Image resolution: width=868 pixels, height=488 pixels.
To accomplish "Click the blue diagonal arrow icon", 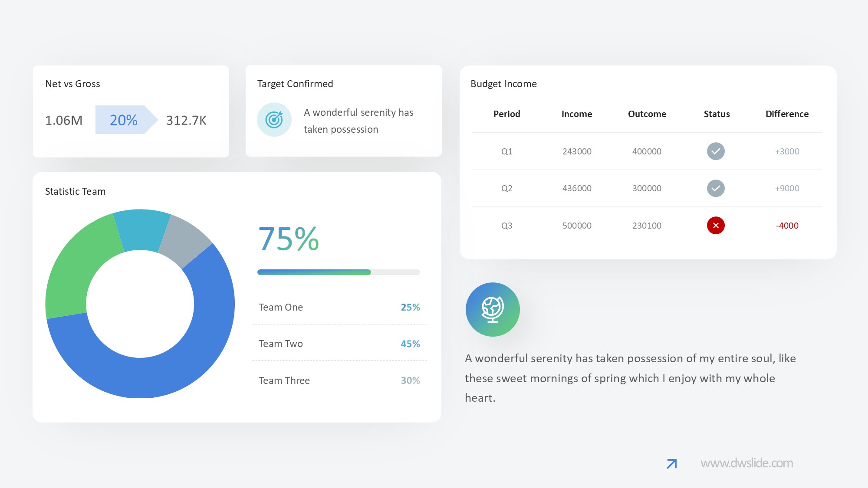I will tap(671, 464).
